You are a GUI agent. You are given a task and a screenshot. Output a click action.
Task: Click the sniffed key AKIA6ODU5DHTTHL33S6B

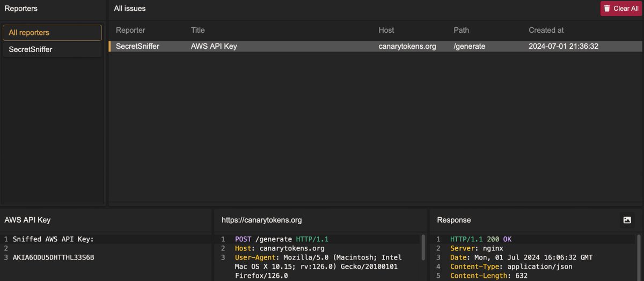coord(54,257)
